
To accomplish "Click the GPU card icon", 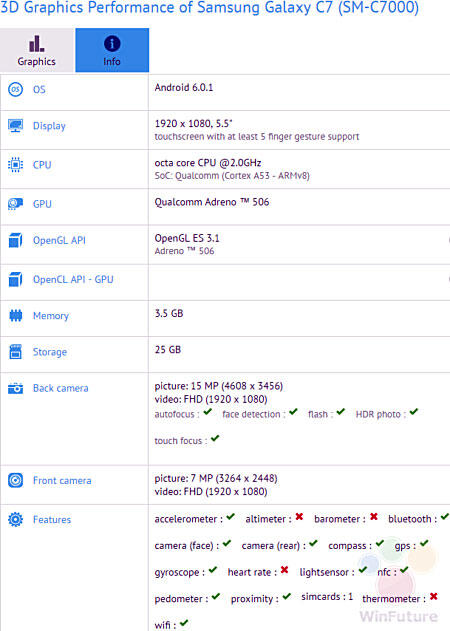I will 15,204.
